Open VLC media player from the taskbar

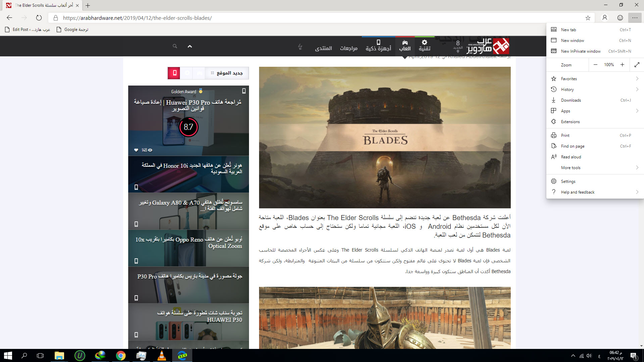click(162, 356)
